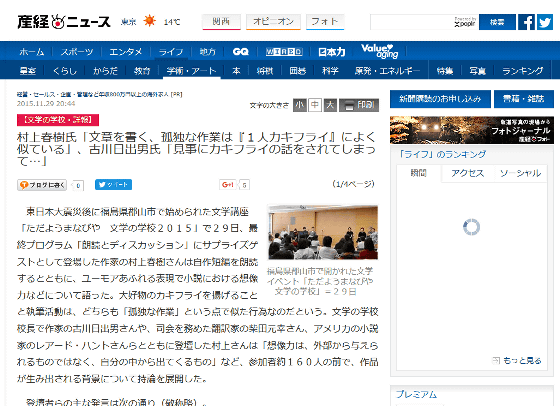This screenshot has width=560, height=406.
Task: Click the (1/4ページ) page indicator
Action: click(353, 184)
